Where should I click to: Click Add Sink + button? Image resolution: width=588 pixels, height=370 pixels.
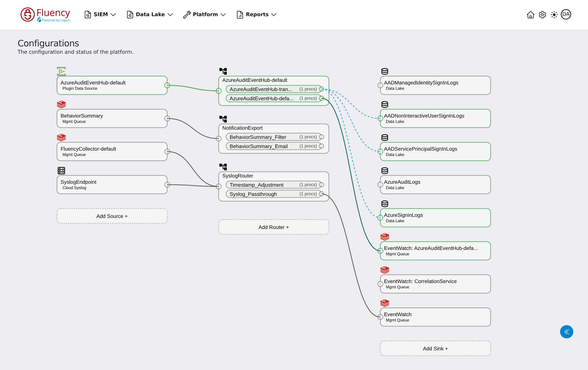pos(435,348)
